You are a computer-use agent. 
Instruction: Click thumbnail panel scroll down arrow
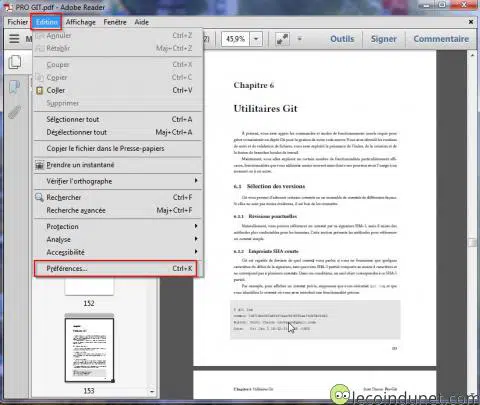[x=152, y=391]
